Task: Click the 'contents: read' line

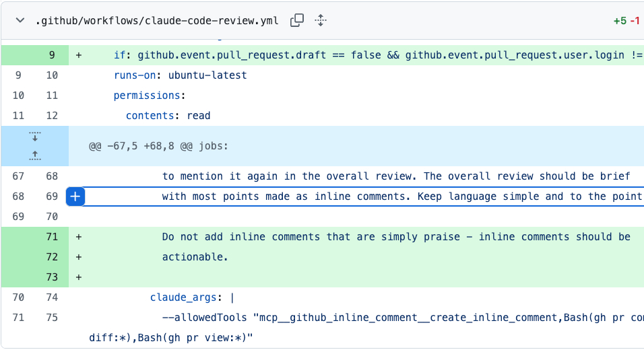Action: tap(168, 116)
